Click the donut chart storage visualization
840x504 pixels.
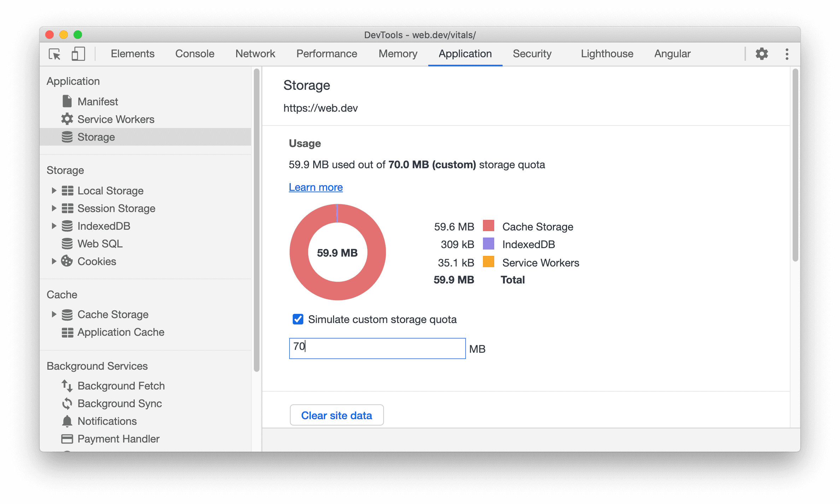click(338, 253)
